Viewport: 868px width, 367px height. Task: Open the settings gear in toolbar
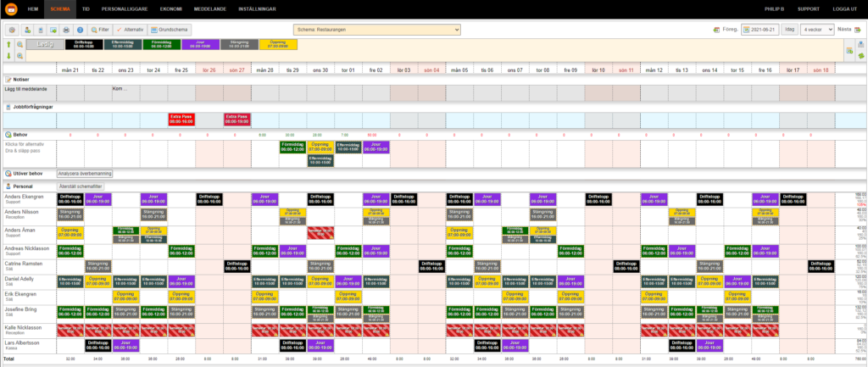pyautogui.click(x=12, y=30)
